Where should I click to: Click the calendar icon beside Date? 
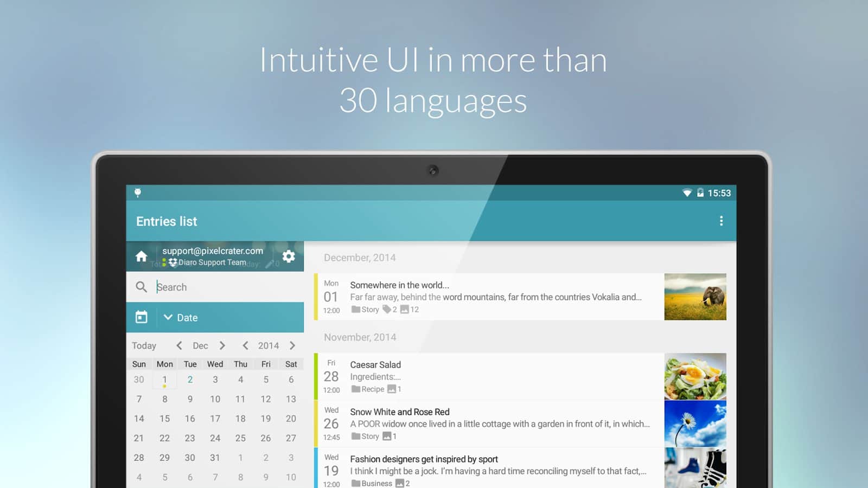pos(141,317)
